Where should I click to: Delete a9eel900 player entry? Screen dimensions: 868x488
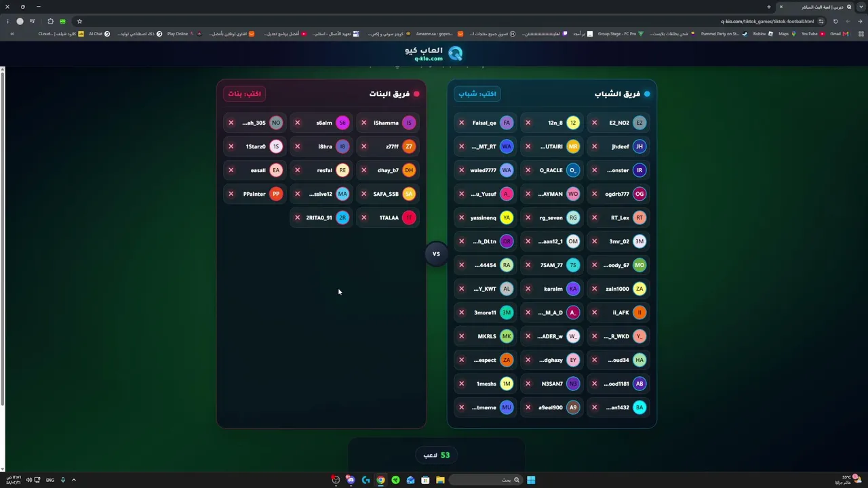pos(528,407)
